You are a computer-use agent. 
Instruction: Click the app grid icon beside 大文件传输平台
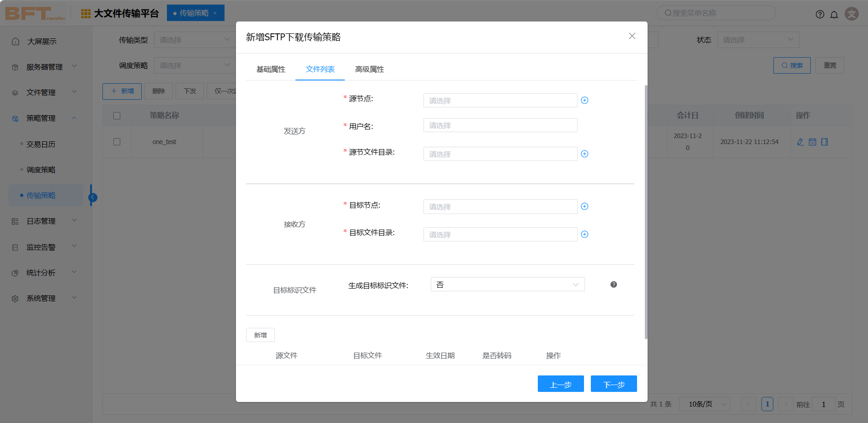click(86, 14)
